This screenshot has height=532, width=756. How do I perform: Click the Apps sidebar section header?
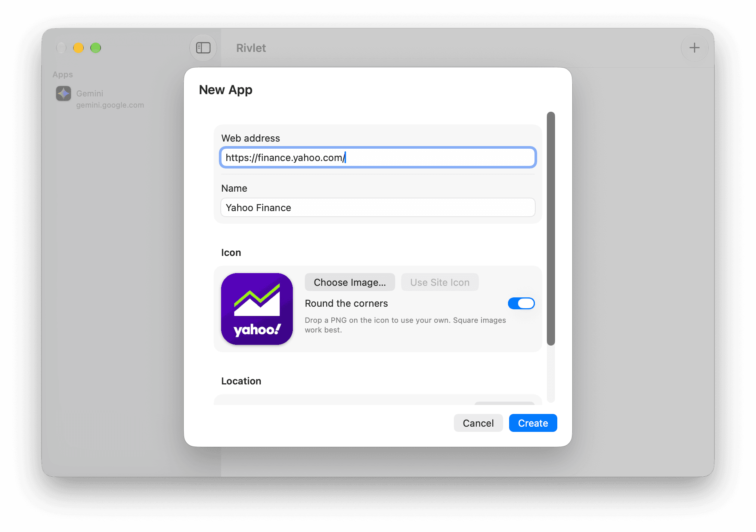coord(63,74)
